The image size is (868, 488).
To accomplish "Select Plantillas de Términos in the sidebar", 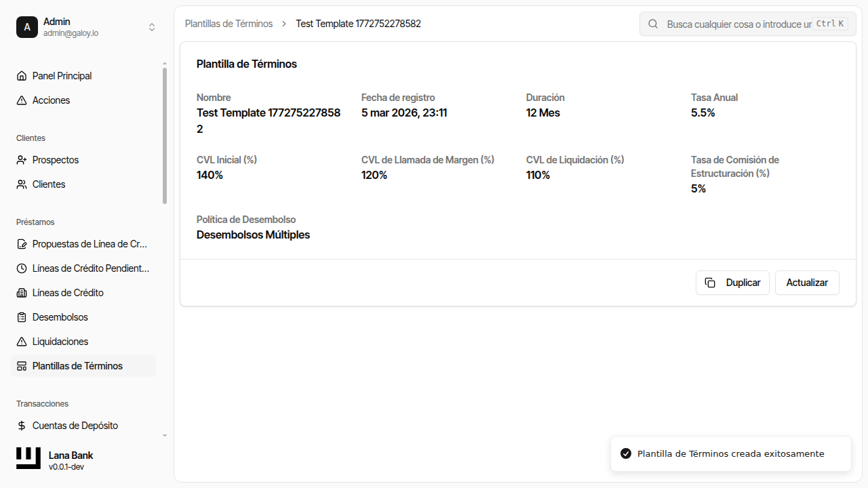I will tap(77, 365).
